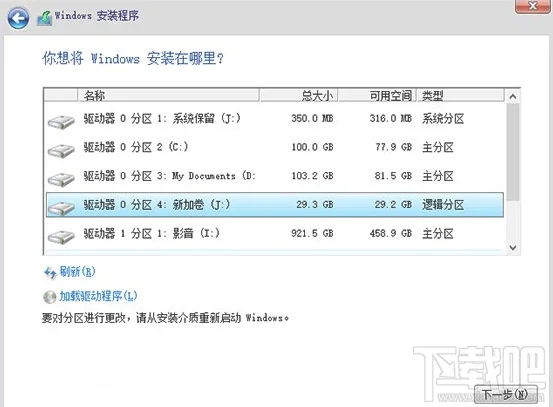Click the notice 要对分区进行更改 message text
This screenshot has height=407, width=553.
(165, 318)
